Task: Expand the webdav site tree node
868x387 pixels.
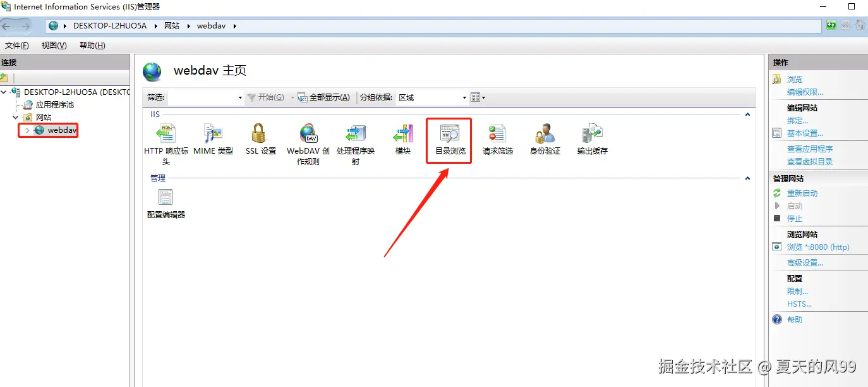Action: pyautogui.click(x=27, y=130)
